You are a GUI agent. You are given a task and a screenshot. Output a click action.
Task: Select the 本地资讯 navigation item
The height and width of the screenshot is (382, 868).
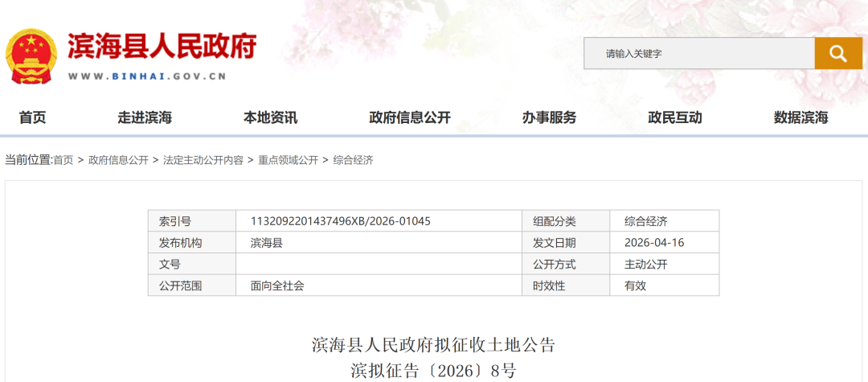270,117
